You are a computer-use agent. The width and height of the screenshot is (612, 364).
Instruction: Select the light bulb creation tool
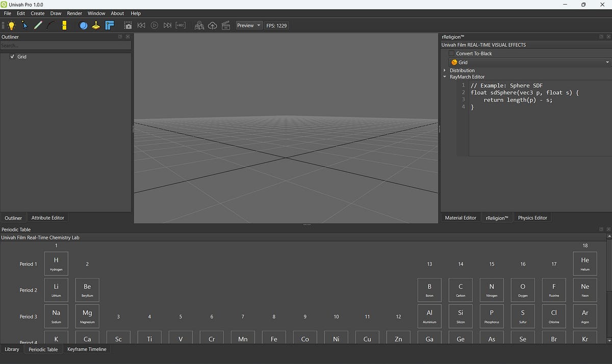pyautogui.click(x=11, y=25)
